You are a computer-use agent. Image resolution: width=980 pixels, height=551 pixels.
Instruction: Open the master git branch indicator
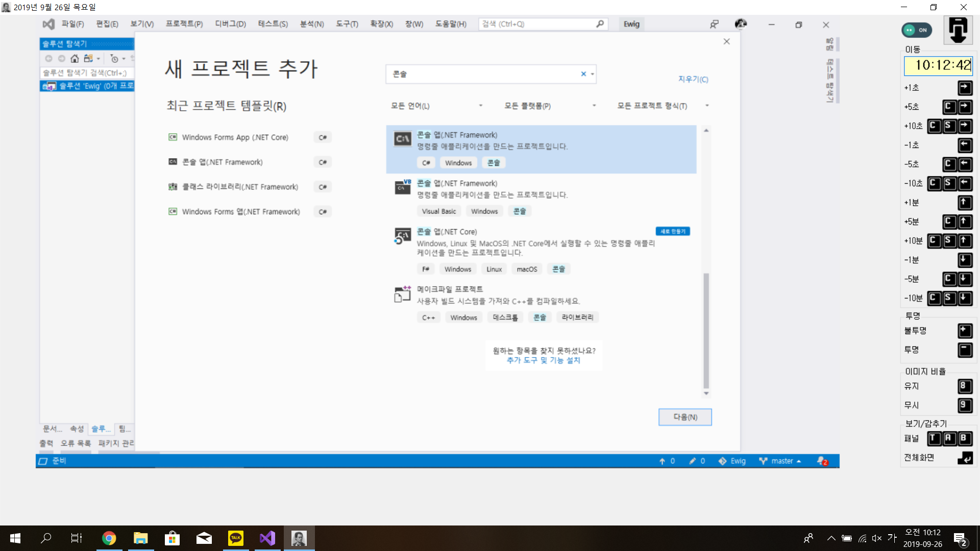780,461
